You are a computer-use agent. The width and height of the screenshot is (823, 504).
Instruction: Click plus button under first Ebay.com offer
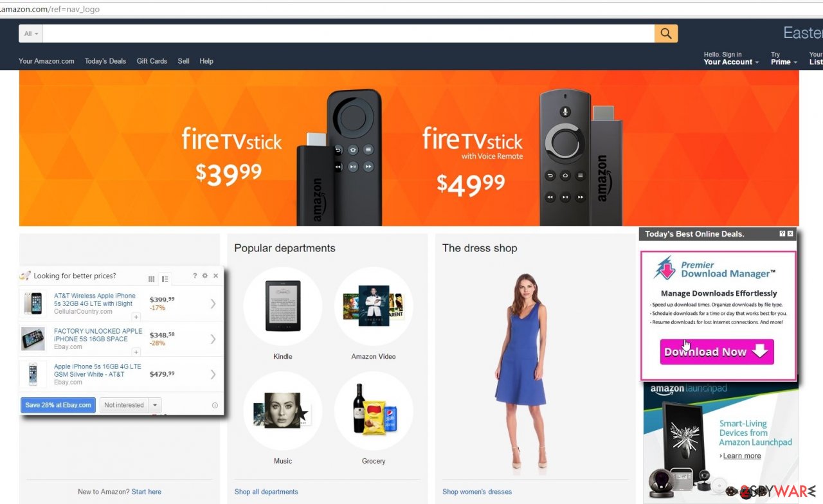[136, 352]
